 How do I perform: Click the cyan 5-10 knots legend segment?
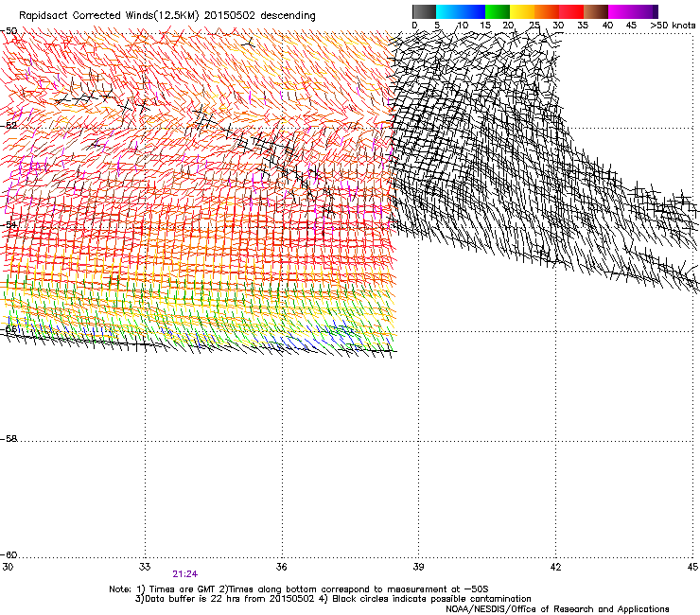tap(448, 11)
